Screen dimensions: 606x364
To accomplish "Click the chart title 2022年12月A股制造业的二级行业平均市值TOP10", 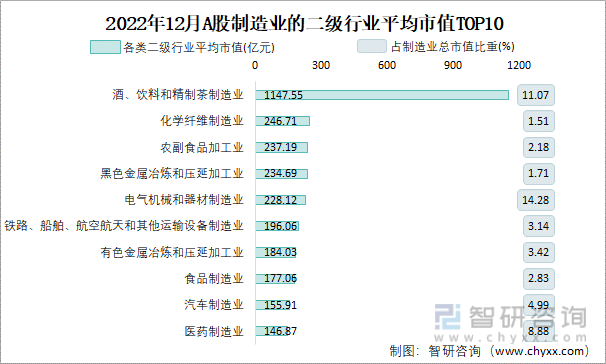I will (x=304, y=24).
